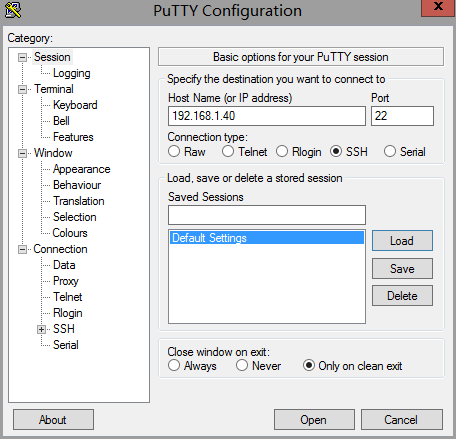Open the Logging category
Image resolution: width=456 pixels, height=439 pixels.
click(x=72, y=73)
